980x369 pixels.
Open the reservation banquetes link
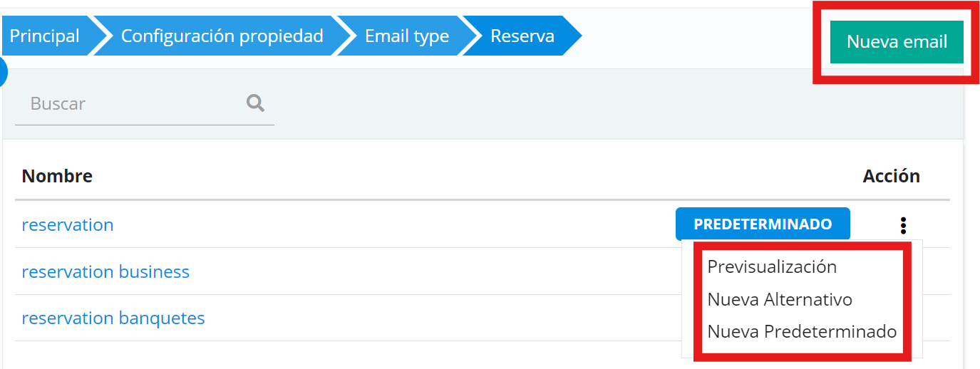(x=113, y=318)
